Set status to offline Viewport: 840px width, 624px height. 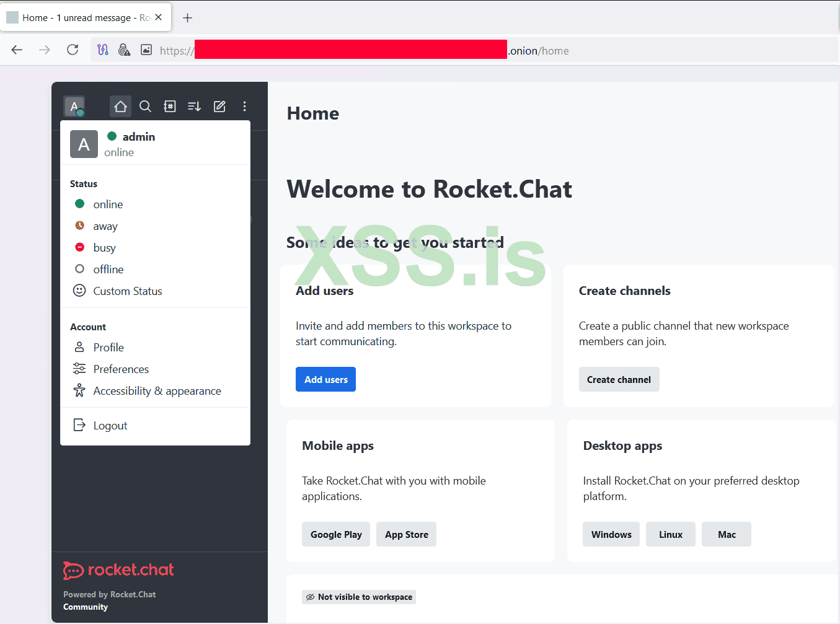155,270
